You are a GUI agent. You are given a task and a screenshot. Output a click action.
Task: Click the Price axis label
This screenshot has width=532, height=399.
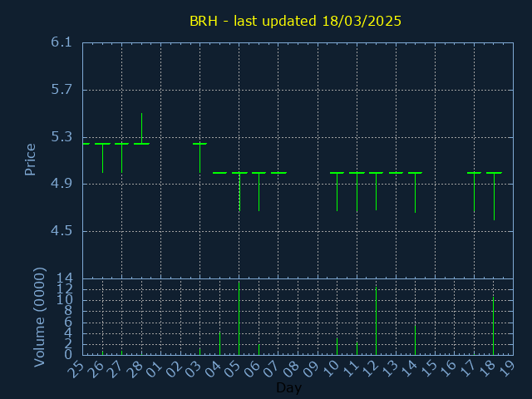click(x=30, y=160)
